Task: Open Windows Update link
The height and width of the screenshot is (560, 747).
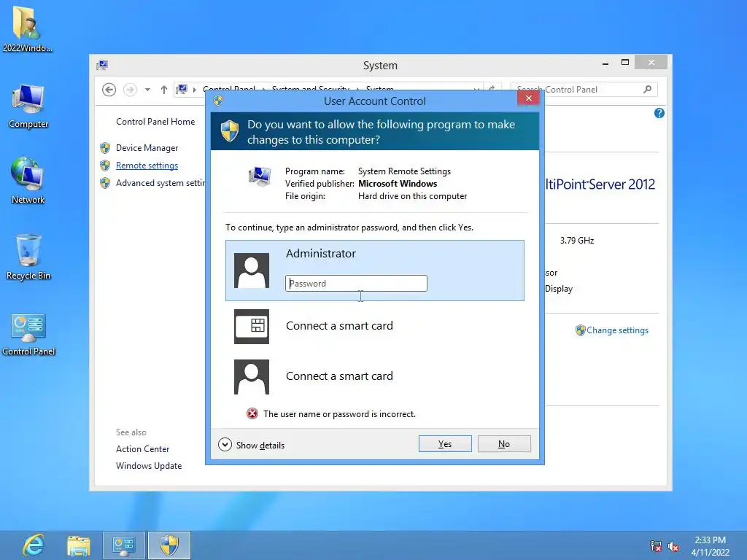Action: pos(149,466)
